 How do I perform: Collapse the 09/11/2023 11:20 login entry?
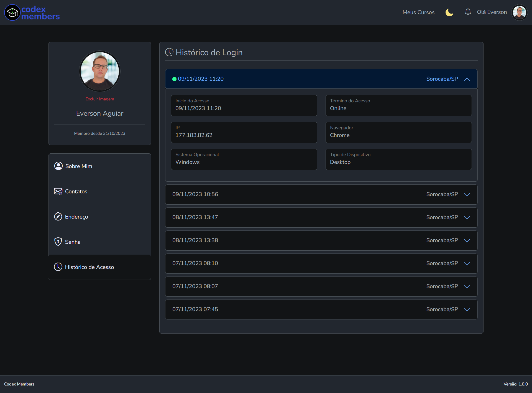pos(467,79)
